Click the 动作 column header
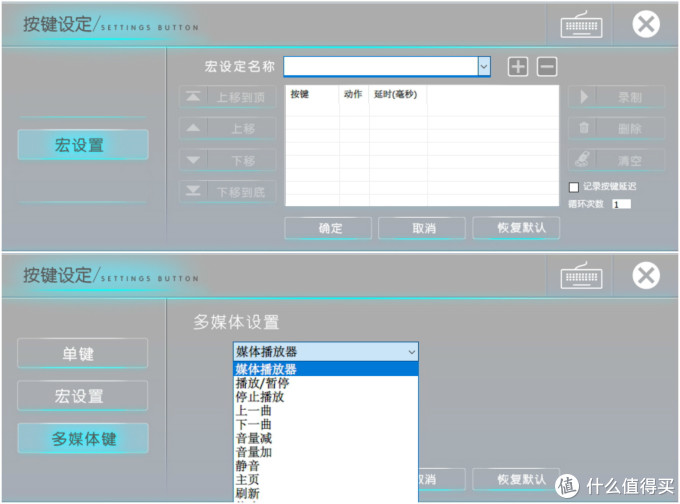The height and width of the screenshot is (504, 680). 354,95
